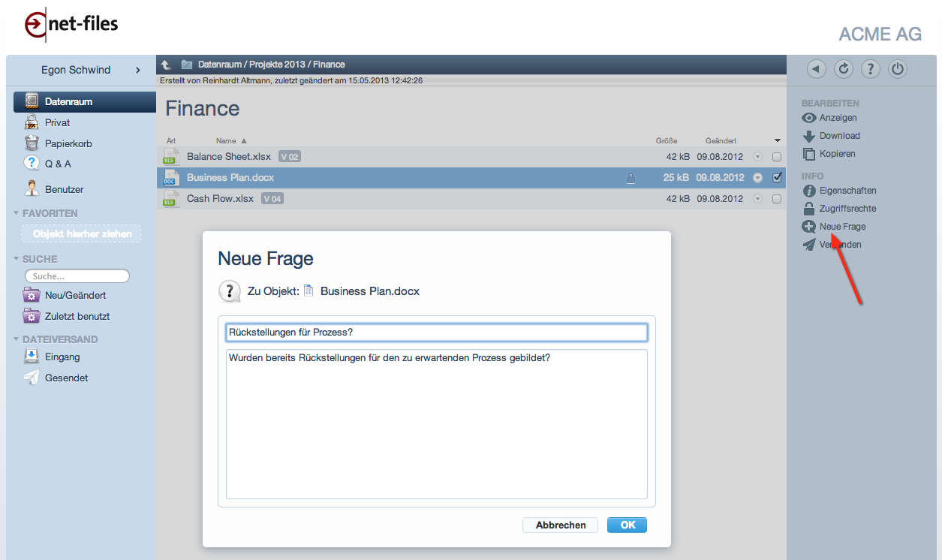Screen dimensions: 942x560
Task: Check the Cash Flow.xlsx checkbox
Action: pos(777,199)
